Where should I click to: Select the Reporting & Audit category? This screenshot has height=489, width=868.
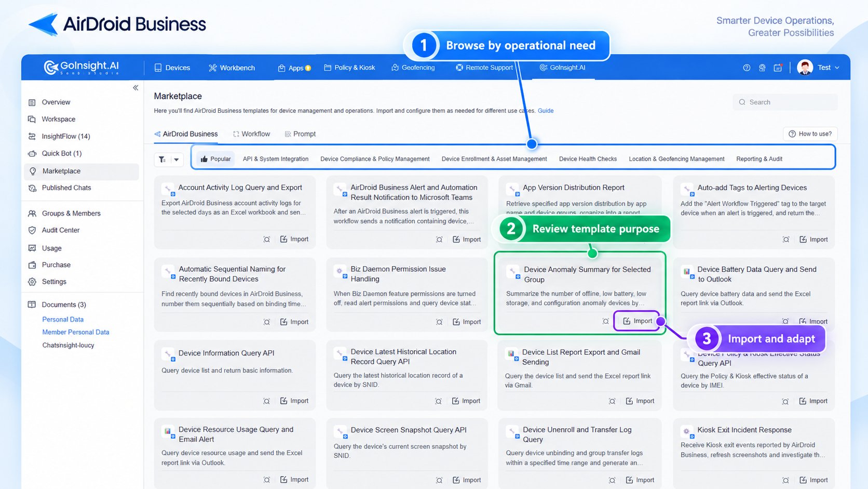point(759,159)
